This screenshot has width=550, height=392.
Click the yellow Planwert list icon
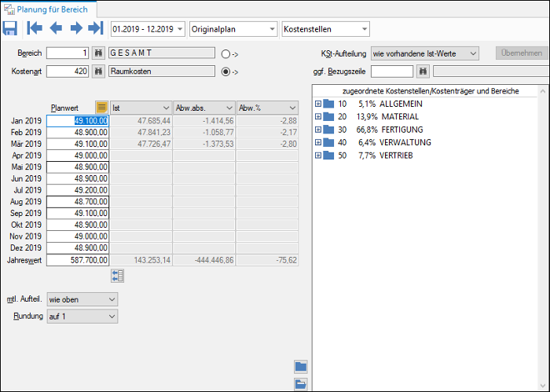tap(101, 108)
